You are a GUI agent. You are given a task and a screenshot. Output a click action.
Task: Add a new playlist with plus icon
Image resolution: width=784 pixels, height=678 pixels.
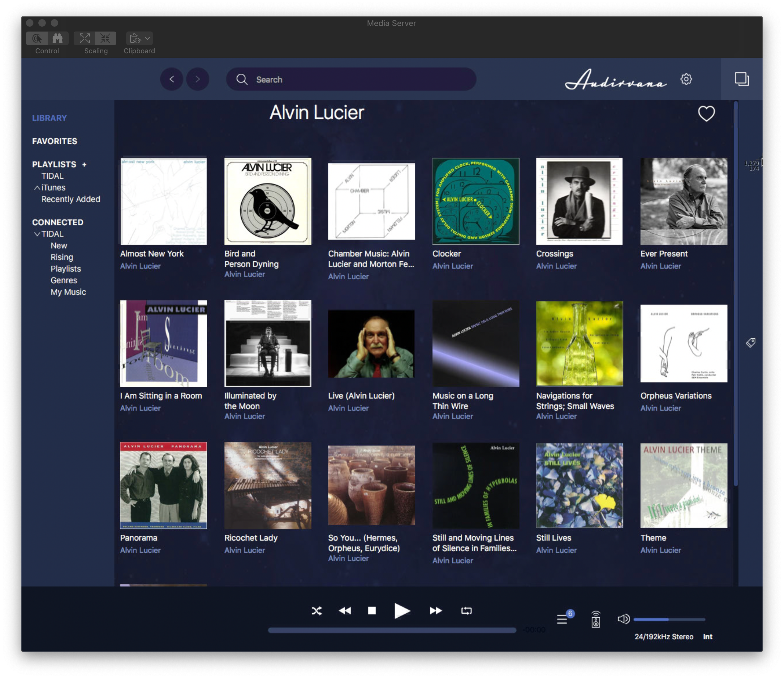84,164
